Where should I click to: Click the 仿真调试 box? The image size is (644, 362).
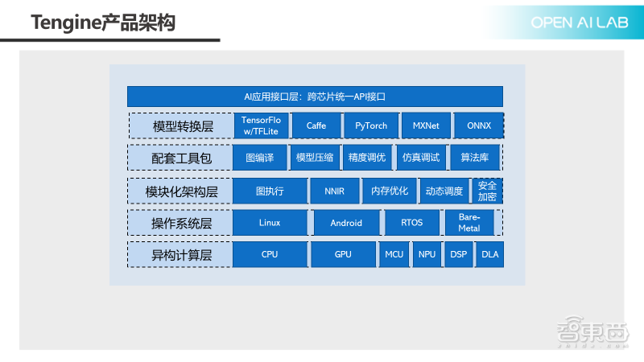(421, 158)
